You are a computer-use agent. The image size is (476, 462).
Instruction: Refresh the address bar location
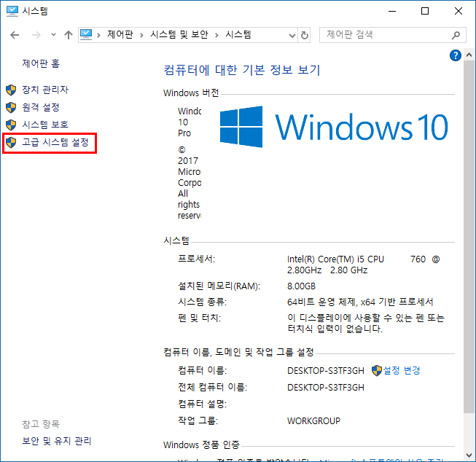305,35
